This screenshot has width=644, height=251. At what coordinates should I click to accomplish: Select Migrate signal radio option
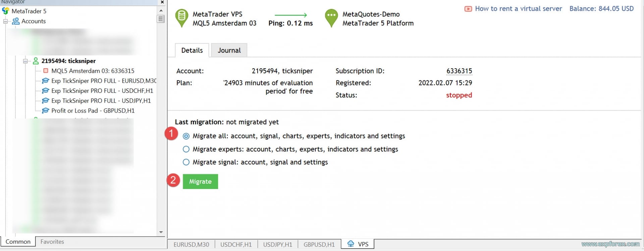[x=186, y=162]
